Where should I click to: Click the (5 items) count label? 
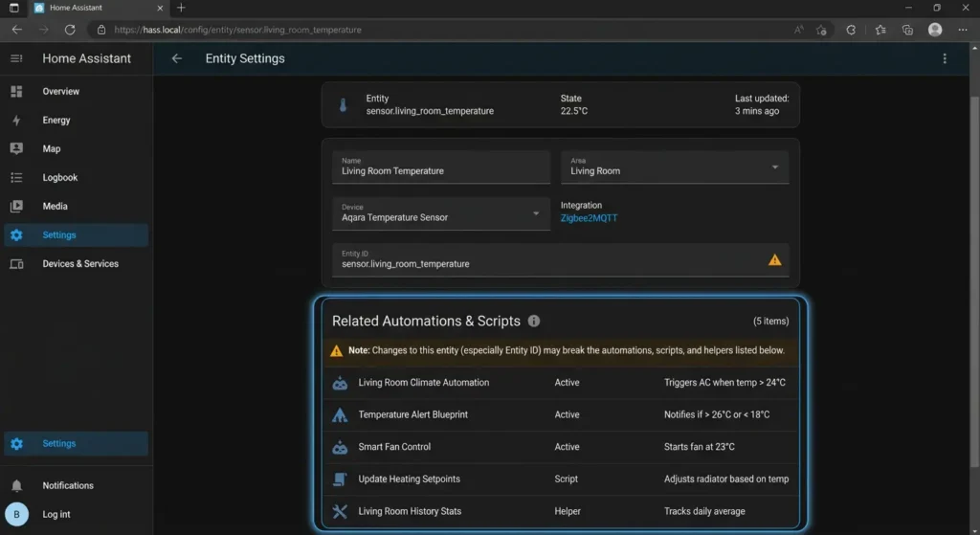tap(770, 322)
